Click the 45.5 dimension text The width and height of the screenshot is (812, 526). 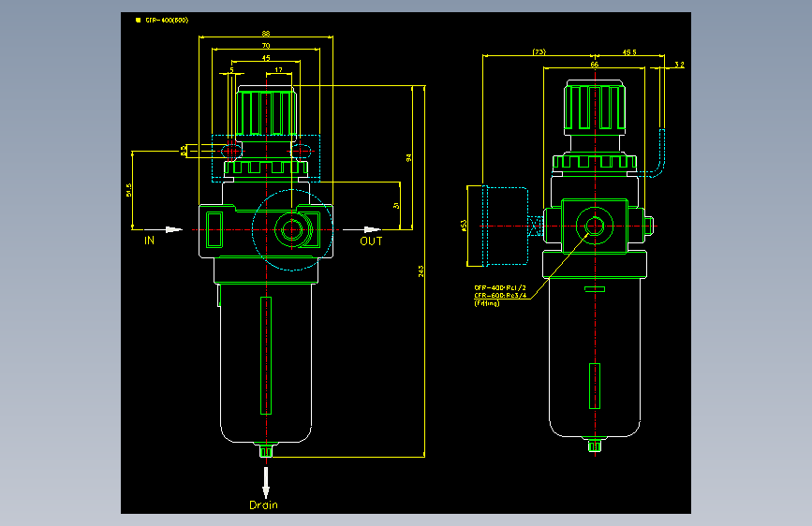[629, 52]
